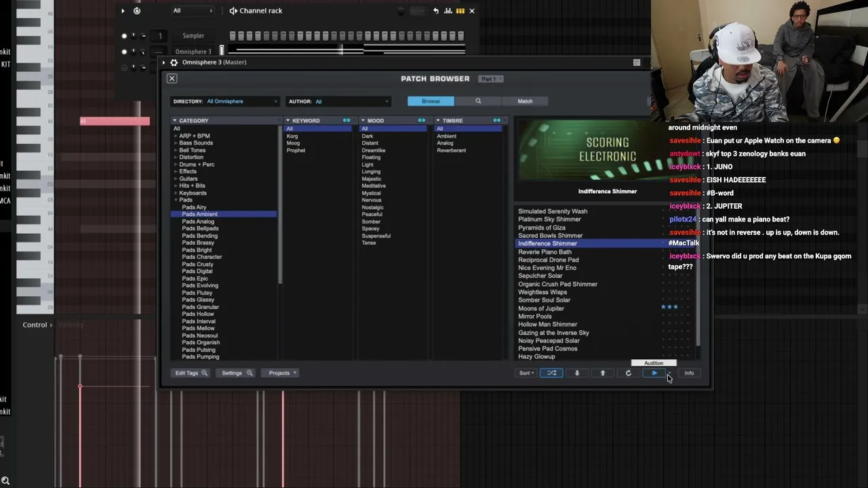
Task: Select the Reverie Piano Bath patch
Action: pyautogui.click(x=545, y=252)
